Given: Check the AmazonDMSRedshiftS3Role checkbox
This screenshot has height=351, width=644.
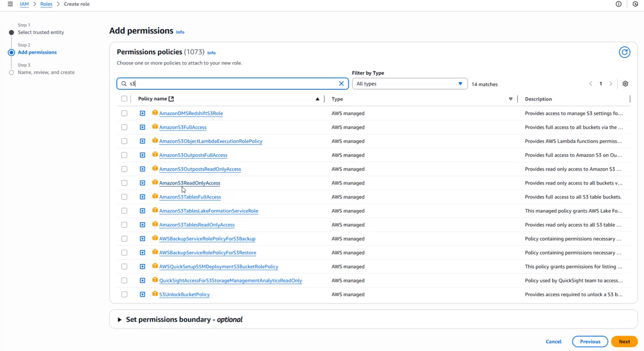Looking at the screenshot, I should (124, 113).
